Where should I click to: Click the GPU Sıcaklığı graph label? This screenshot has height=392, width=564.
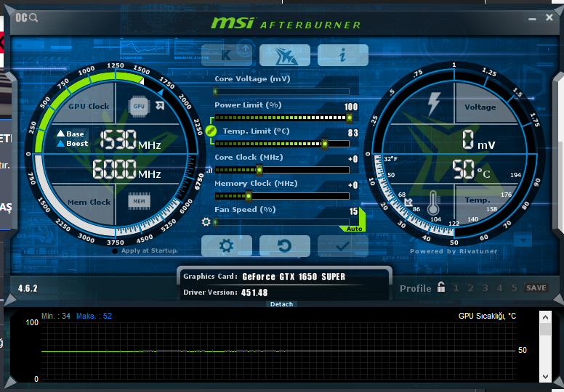487,317
